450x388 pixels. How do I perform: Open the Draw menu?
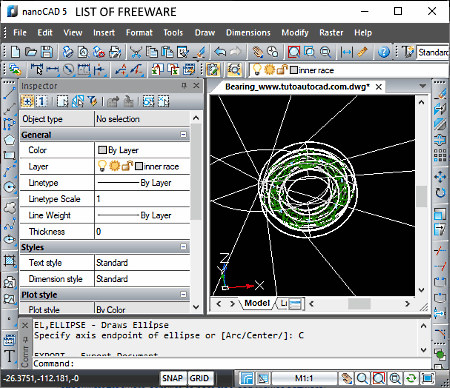[205, 33]
